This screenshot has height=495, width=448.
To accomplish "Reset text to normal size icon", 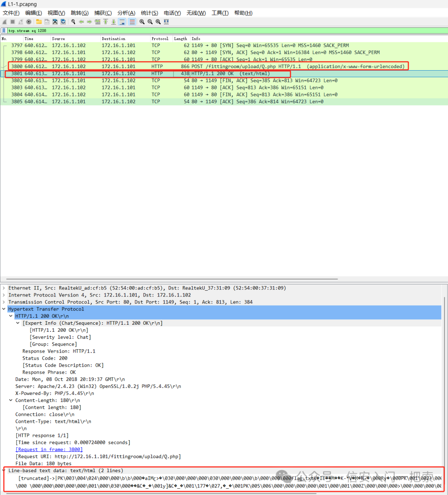I will tap(158, 22).
